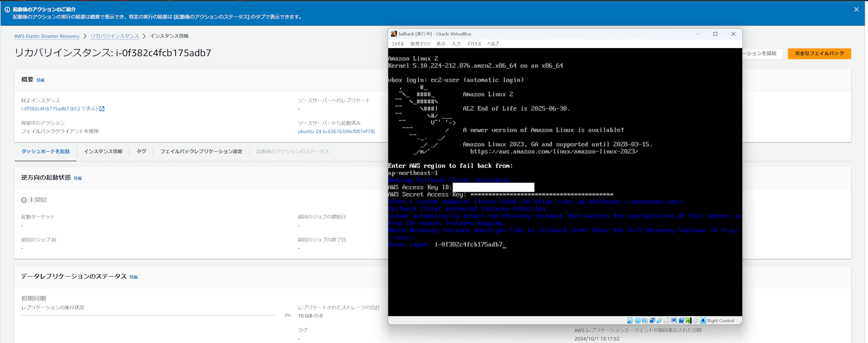The image size is (868, 343).
Task: Click the Right Control host key label
Action: pyautogui.click(x=720, y=320)
